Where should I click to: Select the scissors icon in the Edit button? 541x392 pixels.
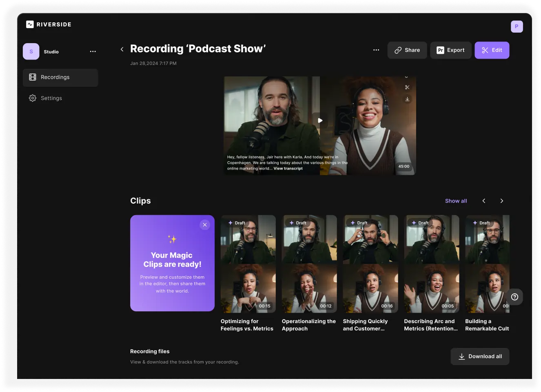[x=485, y=50]
